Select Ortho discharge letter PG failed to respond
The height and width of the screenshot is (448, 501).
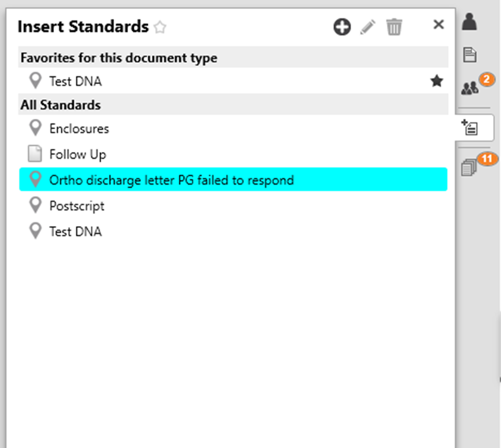click(233, 179)
